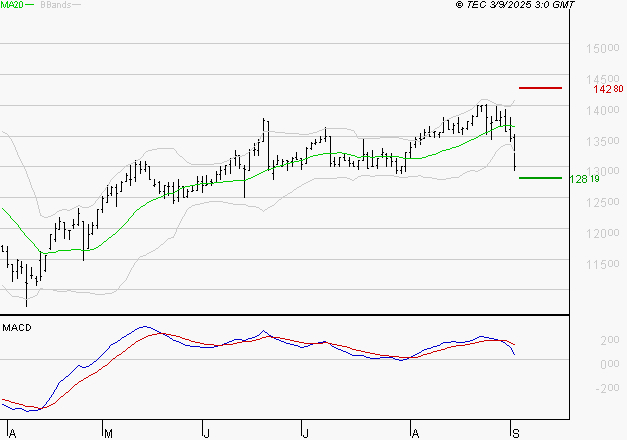The width and height of the screenshot is (627, 440).
Task: Click the red resistance line marker
Action: (540, 88)
